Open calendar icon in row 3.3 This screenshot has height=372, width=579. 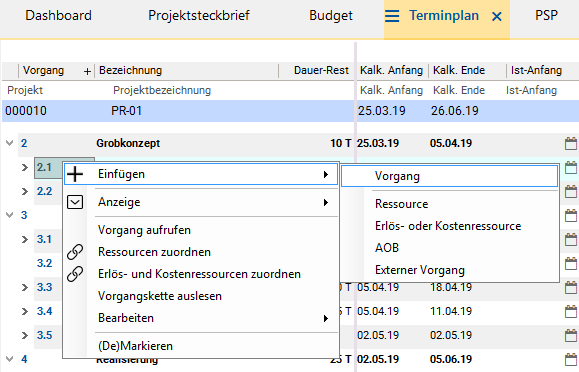(x=571, y=287)
